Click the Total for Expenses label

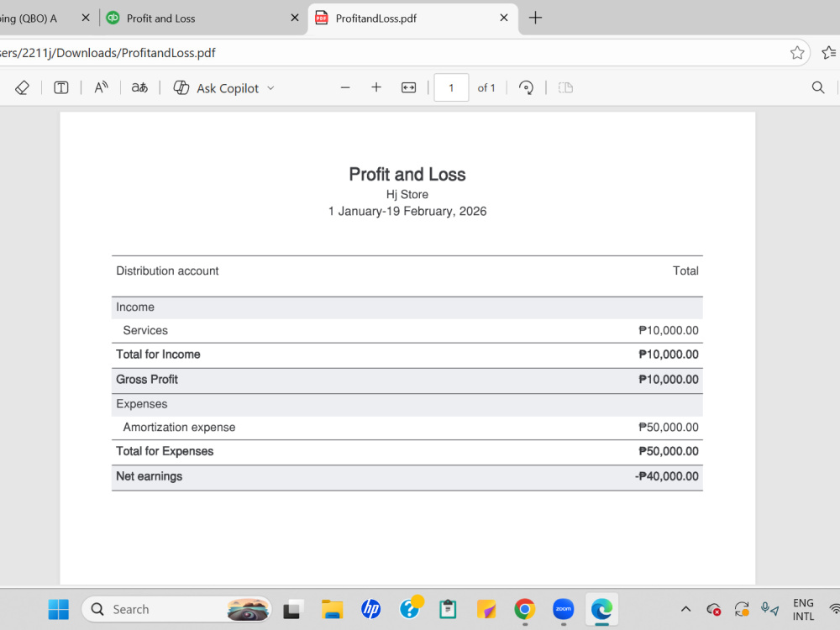pyautogui.click(x=165, y=452)
